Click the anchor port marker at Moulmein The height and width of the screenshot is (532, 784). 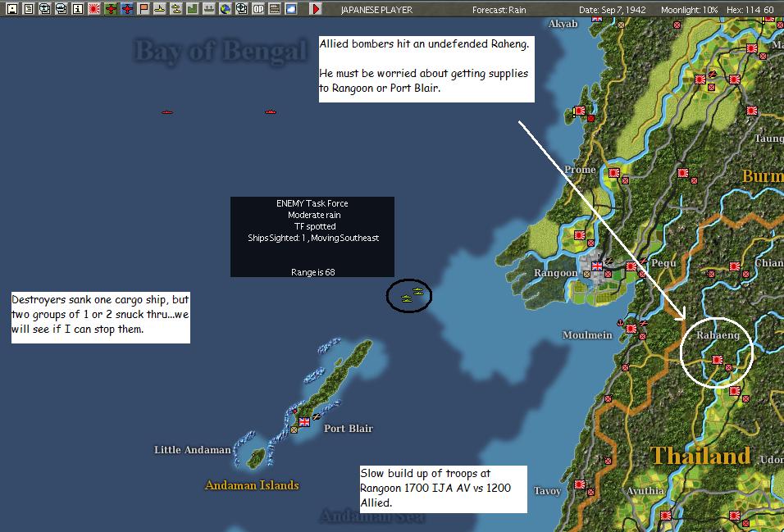coord(621,322)
